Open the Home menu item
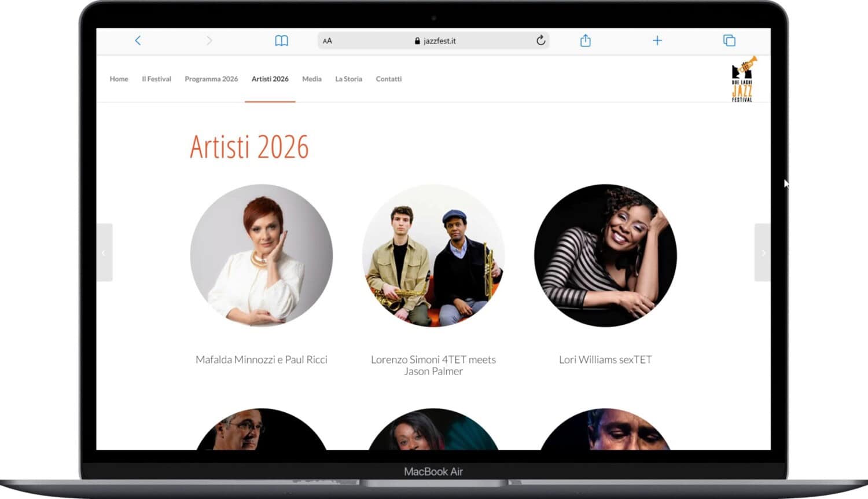This screenshot has width=868, height=499. click(119, 79)
